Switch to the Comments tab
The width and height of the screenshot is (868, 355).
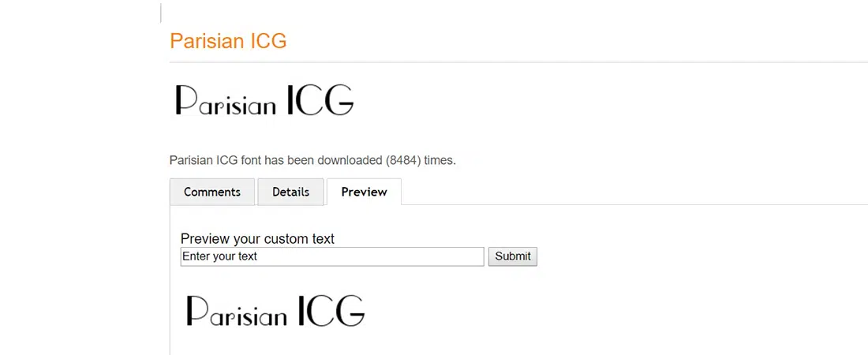click(211, 192)
